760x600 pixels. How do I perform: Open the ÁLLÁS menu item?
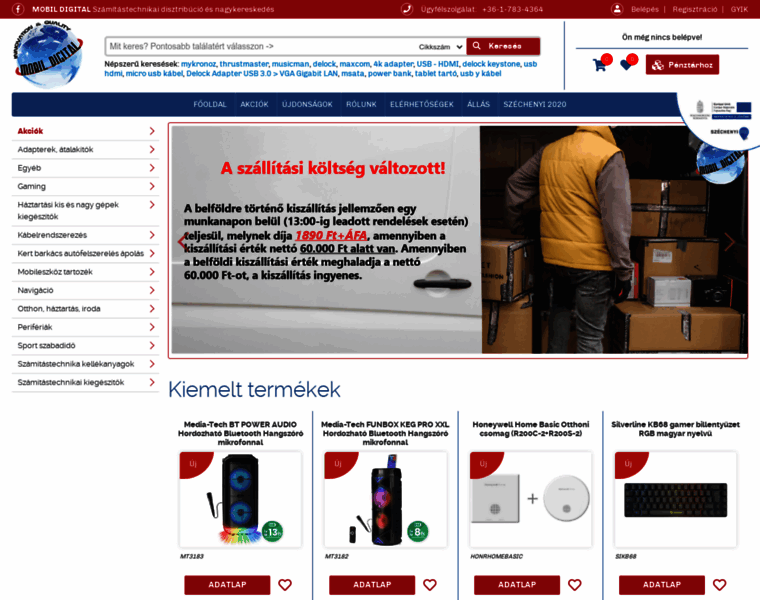478,104
